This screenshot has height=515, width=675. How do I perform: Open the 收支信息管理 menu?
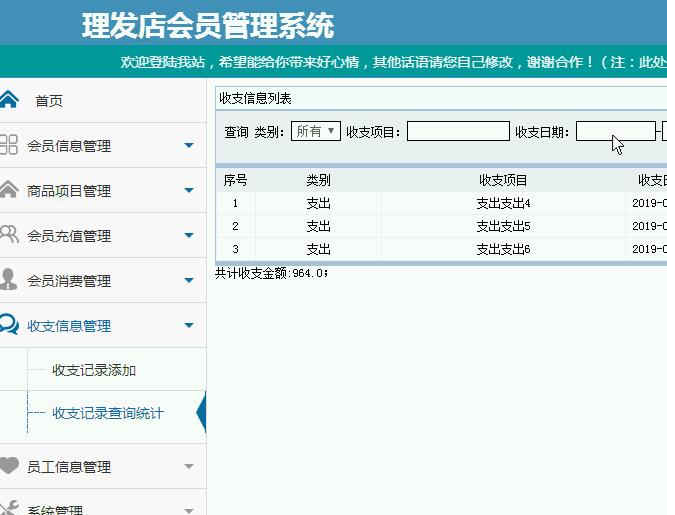tap(69, 326)
